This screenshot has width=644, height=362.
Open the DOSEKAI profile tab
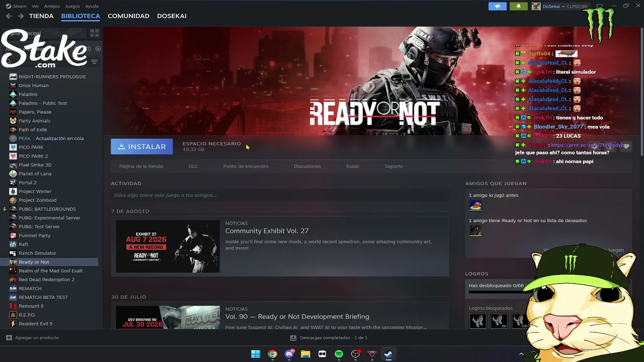coord(172,16)
